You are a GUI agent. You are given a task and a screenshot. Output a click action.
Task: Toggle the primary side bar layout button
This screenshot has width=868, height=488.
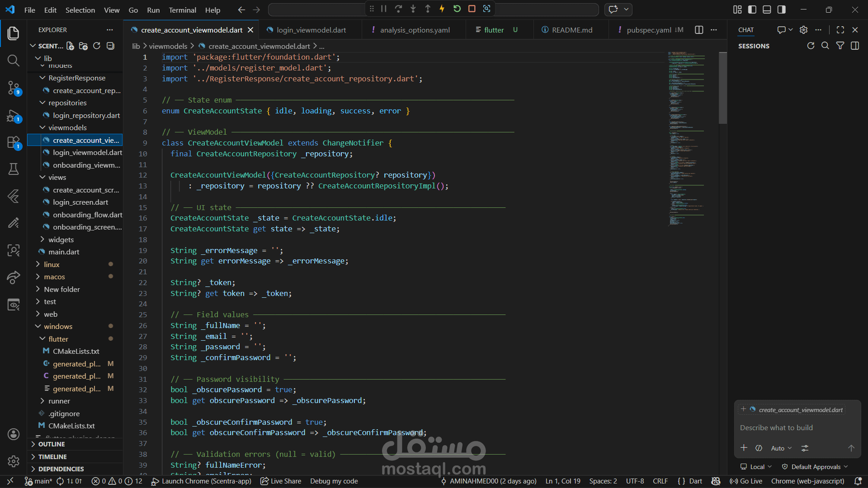point(752,9)
